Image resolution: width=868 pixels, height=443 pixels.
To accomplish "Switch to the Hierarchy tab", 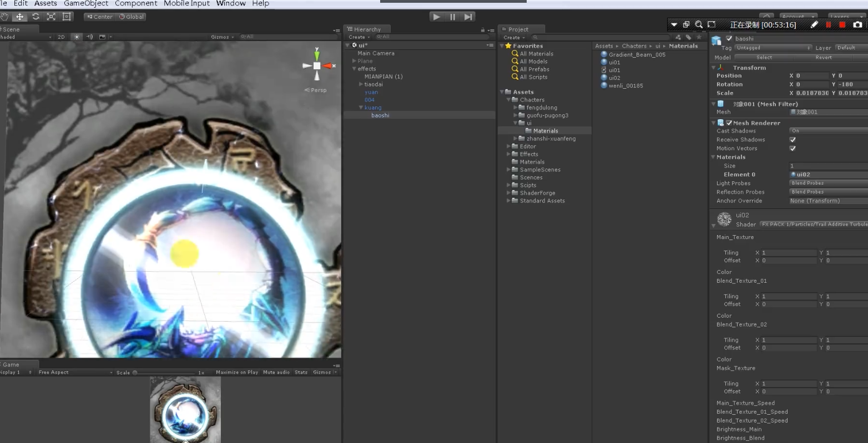I will pyautogui.click(x=367, y=29).
